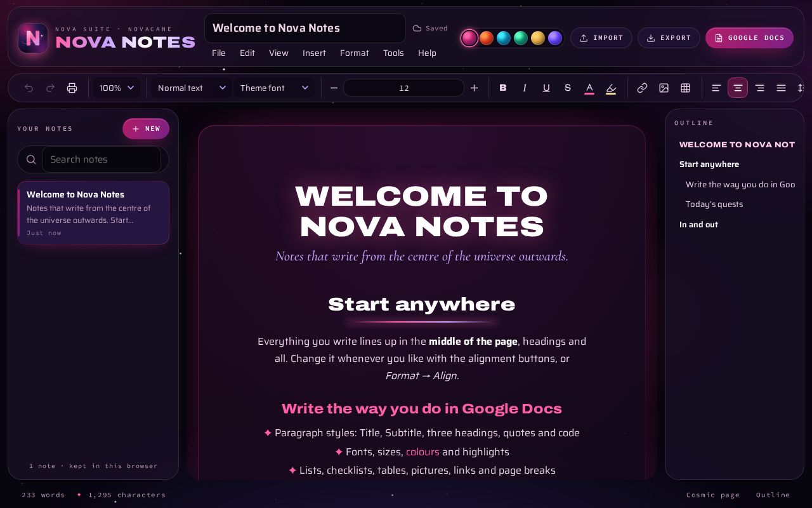The height and width of the screenshot is (508, 812).
Task: Align text right
Action: click(x=759, y=88)
